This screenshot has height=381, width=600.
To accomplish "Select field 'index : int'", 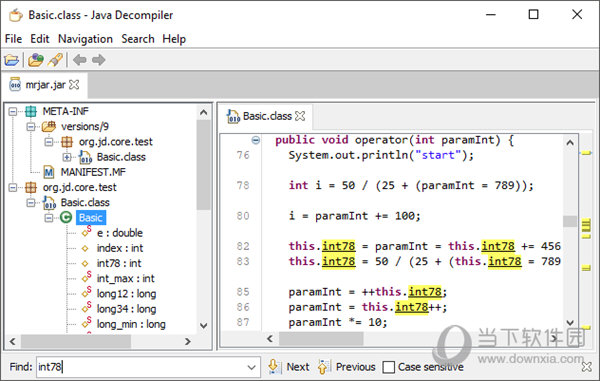I will click(120, 248).
